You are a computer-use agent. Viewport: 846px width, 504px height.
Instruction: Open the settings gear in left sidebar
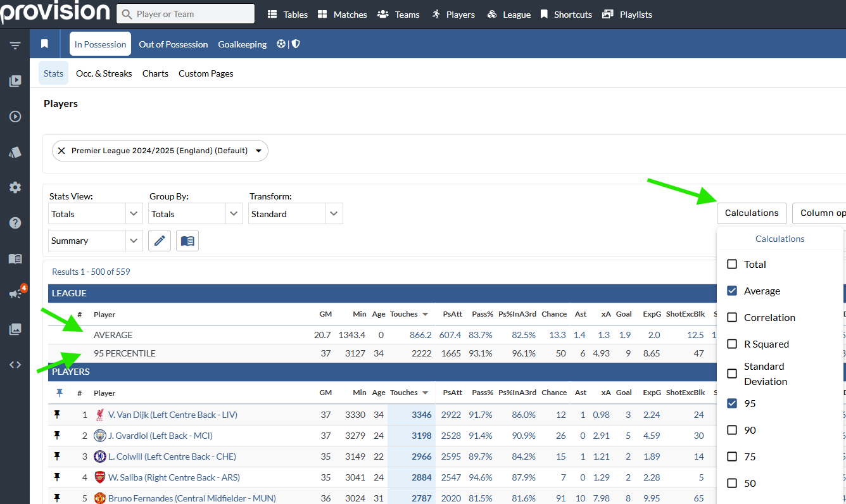[x=15, y=187]
